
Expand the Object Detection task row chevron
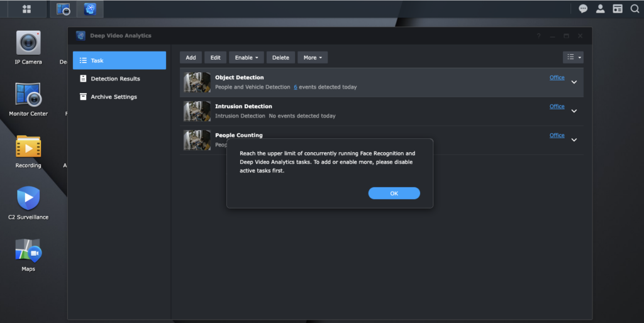coord(574,82)
